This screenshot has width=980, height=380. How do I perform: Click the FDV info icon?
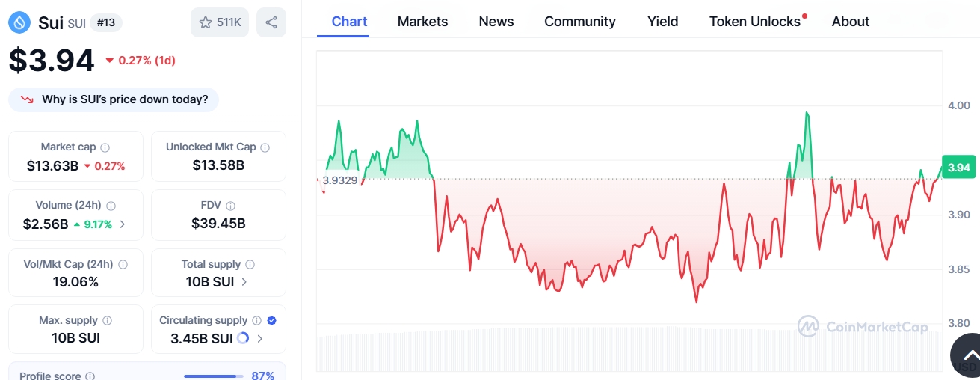pyautogui.click(x=230, y=206)
